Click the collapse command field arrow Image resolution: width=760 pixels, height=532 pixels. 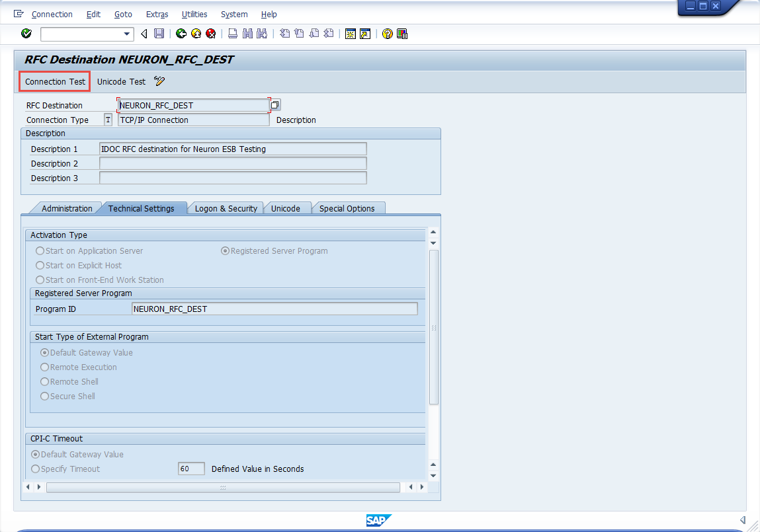pyautogui.click(x=144, y=34)
